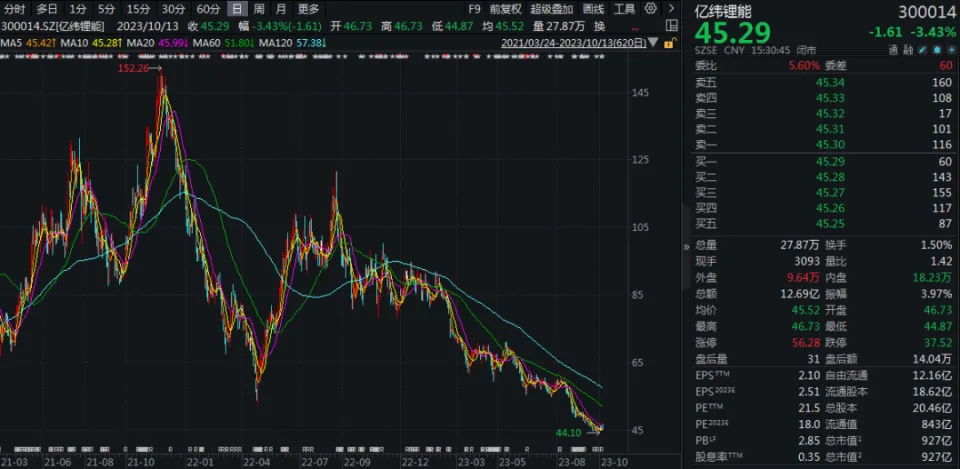Viewport: 960px width, 469px height.
Task: Click the 前复权 adjustment button
Action: [x=507, y=9]
